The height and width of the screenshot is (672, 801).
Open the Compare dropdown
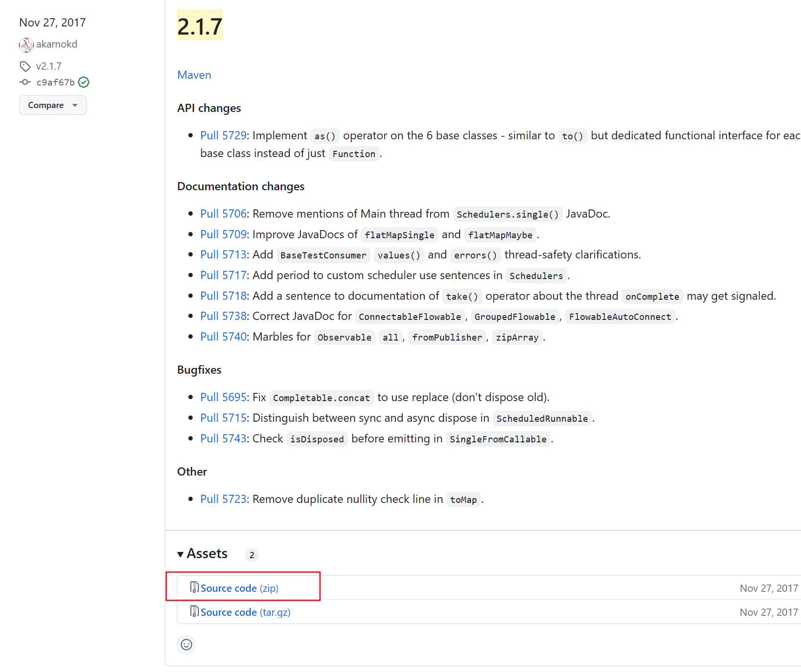[x=53, y=105]
